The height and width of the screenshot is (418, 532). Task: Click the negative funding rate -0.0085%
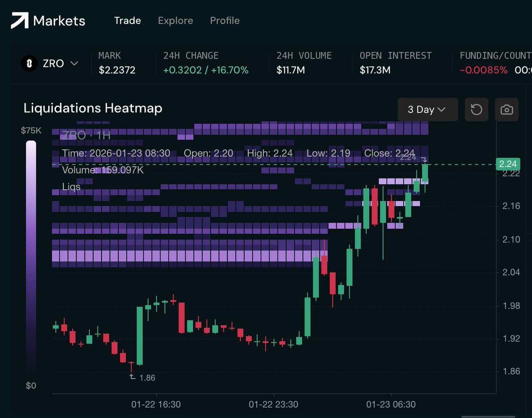(484, 70)
